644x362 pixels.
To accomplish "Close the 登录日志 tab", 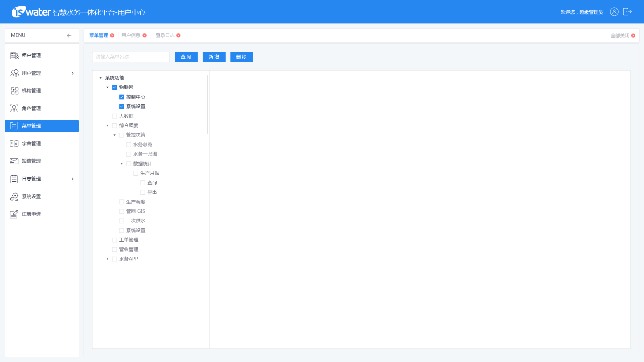I will (x=178, y=36).
